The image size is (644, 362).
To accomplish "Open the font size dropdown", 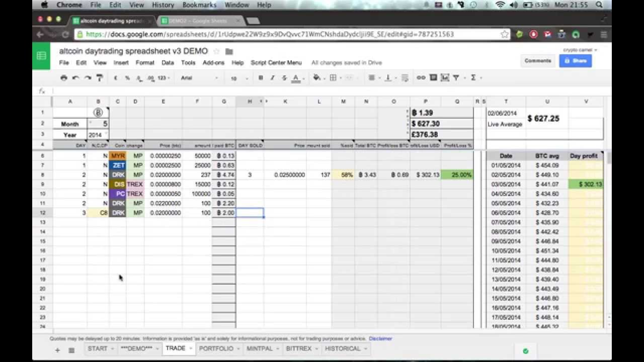I will coord(239,78).
